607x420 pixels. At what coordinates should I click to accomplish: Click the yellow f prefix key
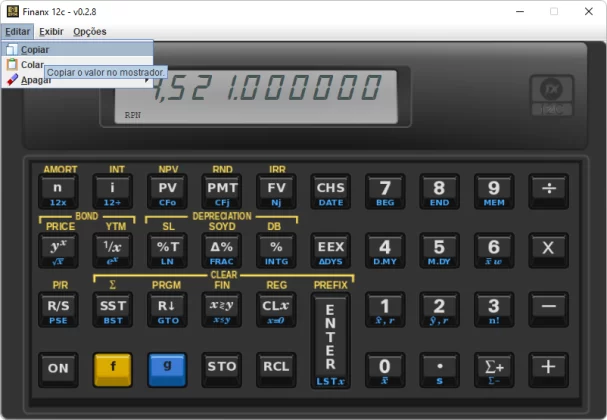[x=113, y=370]
